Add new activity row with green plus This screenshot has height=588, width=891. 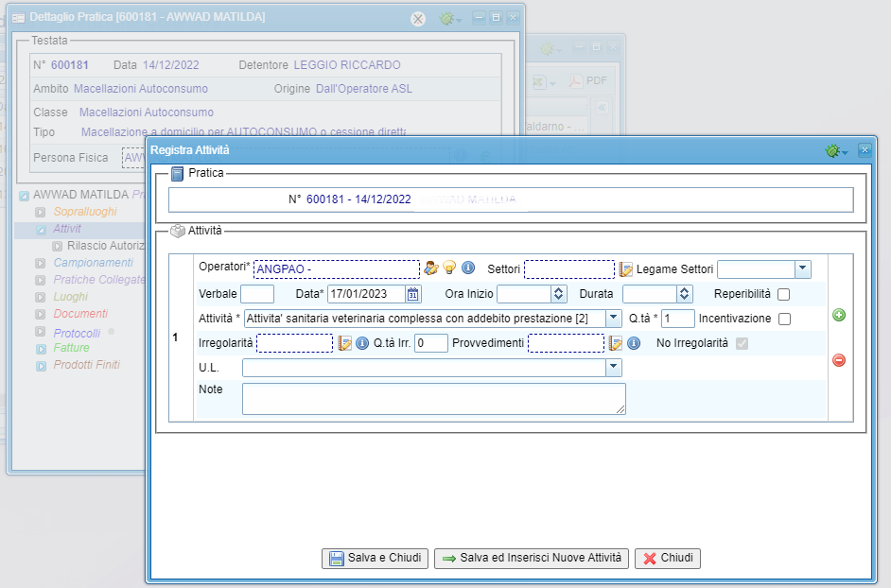pos(839,315)
